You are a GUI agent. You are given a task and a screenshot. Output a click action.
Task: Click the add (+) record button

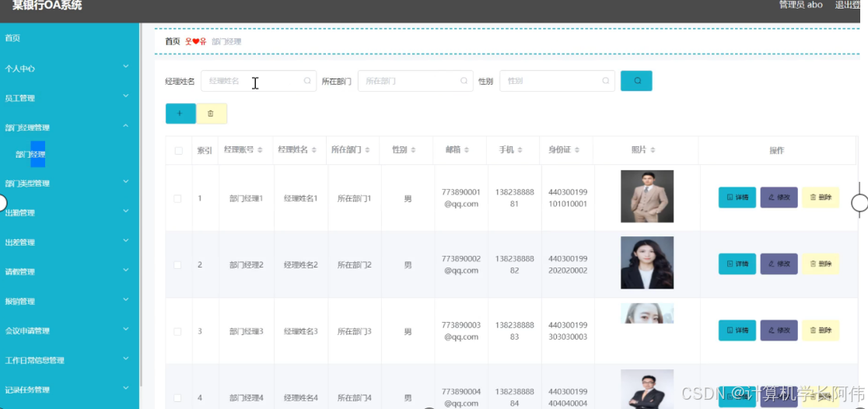point(180,114)
